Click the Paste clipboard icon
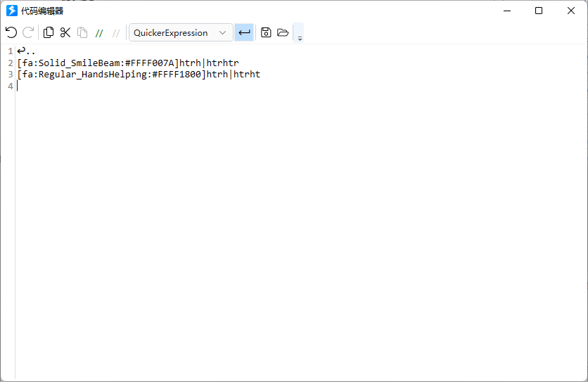Screen dimensions: 588x382 click(82, 32)
